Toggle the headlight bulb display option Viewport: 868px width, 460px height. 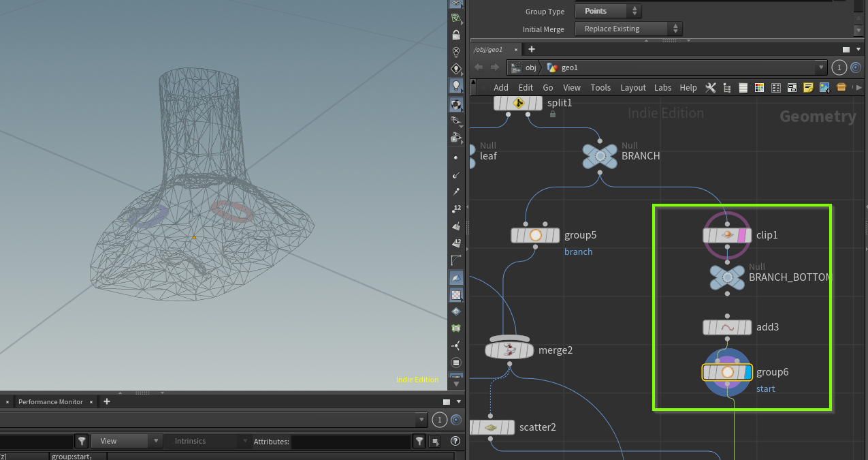point(456,86)
